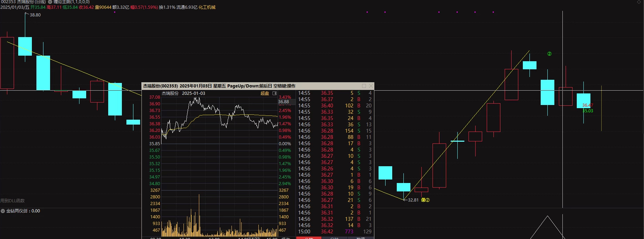Viewport: 644px width, 239px height.
Task: Click the 002353 杰瑞股份 daily chart title
Action: click(23, 2)
